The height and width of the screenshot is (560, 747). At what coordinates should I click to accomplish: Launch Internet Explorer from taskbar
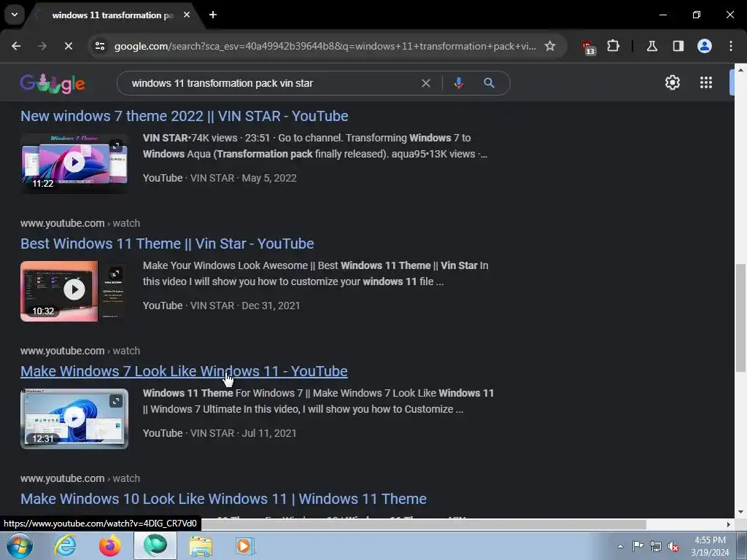[x=65, y=545]
